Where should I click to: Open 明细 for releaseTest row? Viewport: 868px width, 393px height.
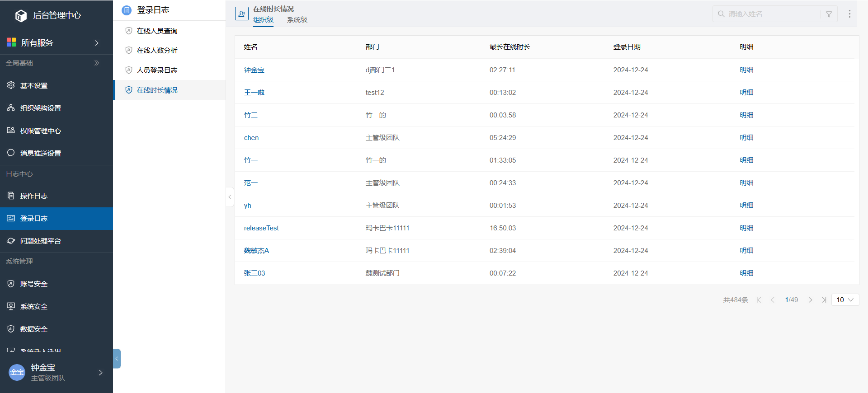tap(746, 228)
